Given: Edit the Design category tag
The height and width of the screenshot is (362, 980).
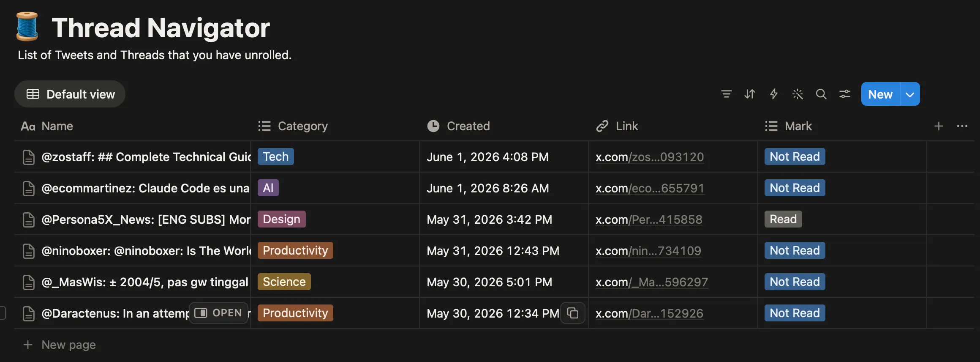Looking at the screenshot, I should (x=281, y=219).
